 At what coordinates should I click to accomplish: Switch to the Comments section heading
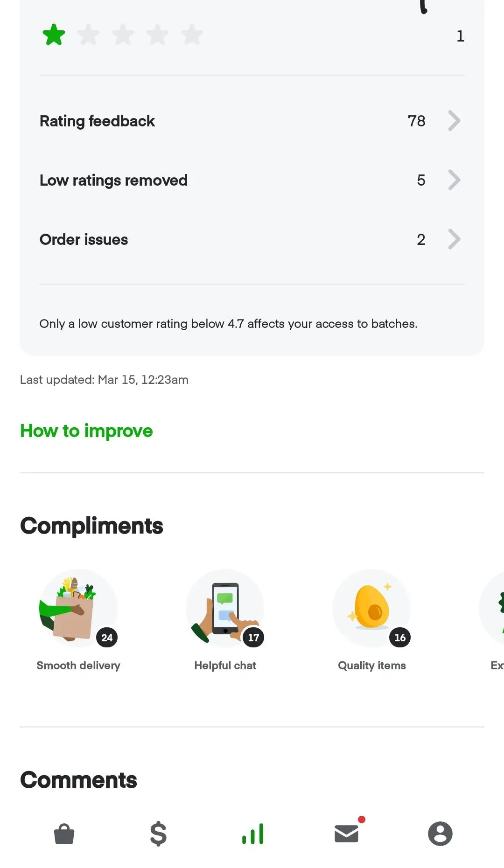pyautogui.click(x=77, y=779)
